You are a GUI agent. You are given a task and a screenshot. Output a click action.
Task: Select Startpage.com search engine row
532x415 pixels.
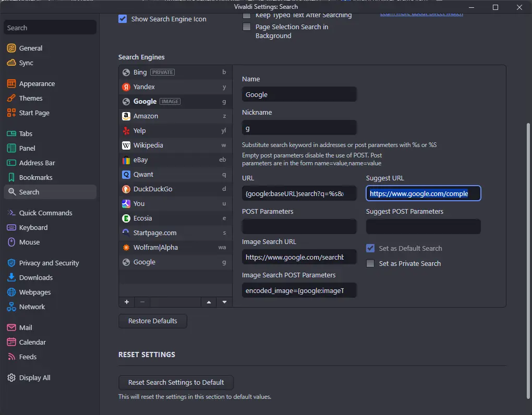click(175, 233)
